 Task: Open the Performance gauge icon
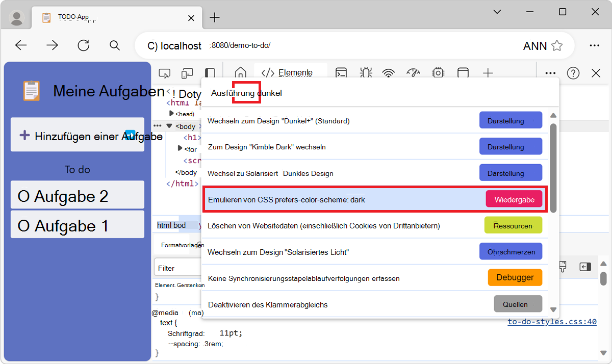tap(413, 73)
